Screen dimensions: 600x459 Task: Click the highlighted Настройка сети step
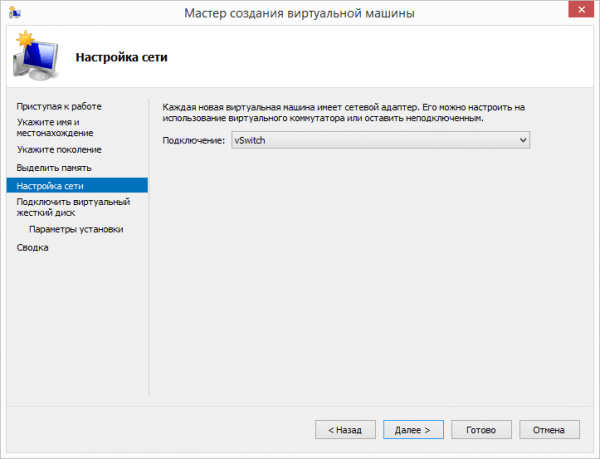click(77, 186)
